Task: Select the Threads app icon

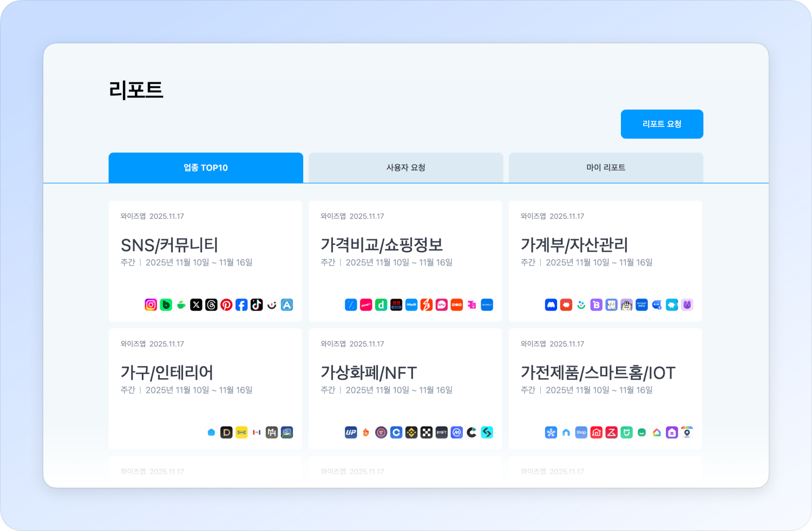Action: pos(212,305)
